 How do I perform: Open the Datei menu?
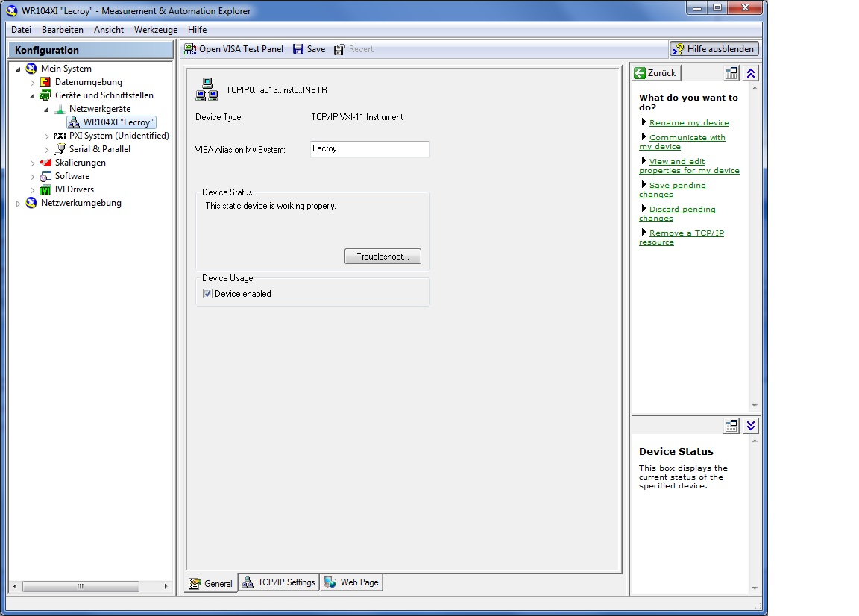point(22,30)
